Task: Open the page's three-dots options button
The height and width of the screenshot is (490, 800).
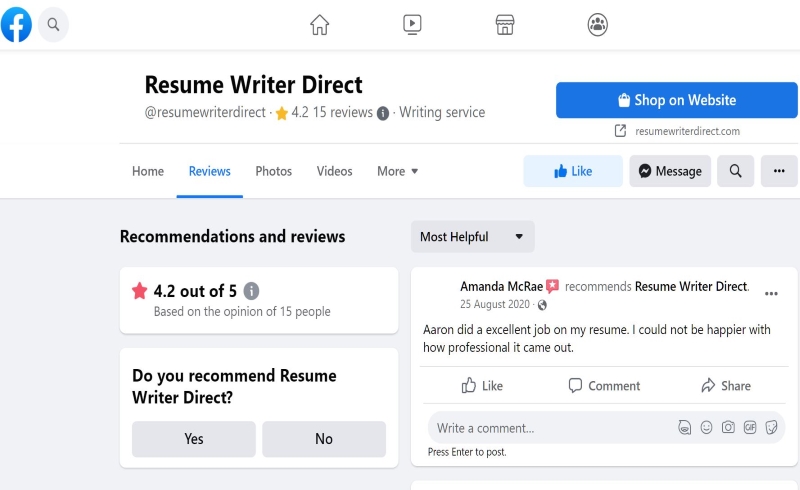Action: [x=779, y=171]
